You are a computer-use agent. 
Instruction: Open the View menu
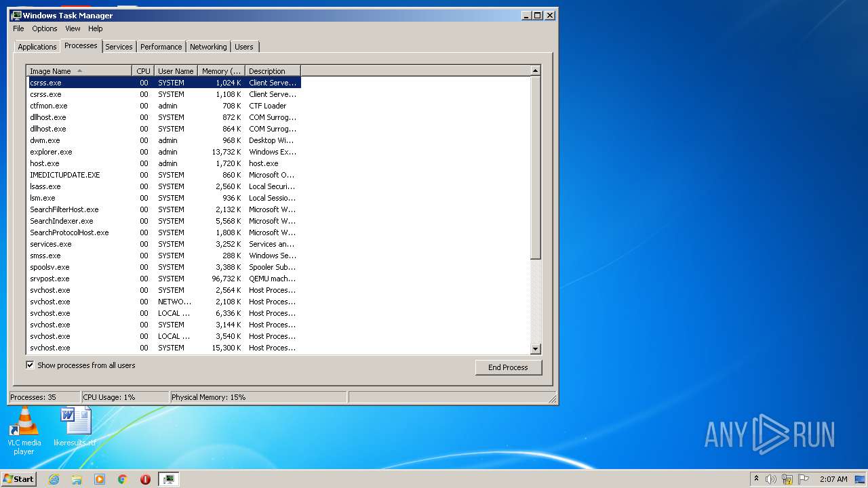pyautogui.click(x=73, y=28)
